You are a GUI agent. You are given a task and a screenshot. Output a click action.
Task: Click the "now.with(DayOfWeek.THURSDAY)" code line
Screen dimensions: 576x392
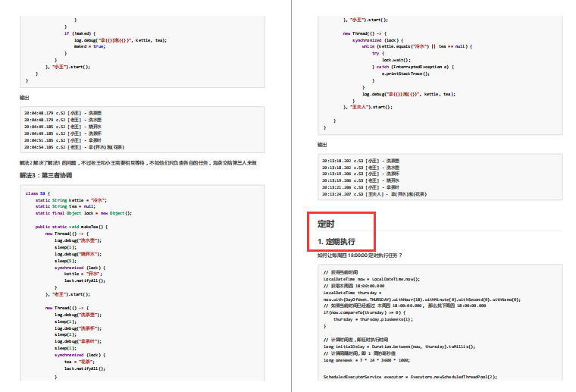pos(422,299)
